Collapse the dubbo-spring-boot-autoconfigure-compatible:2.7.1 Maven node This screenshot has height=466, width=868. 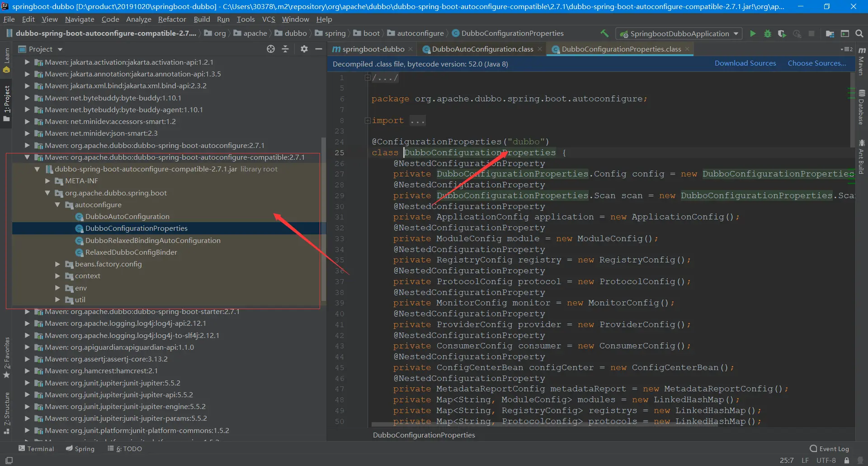point(27,157)
